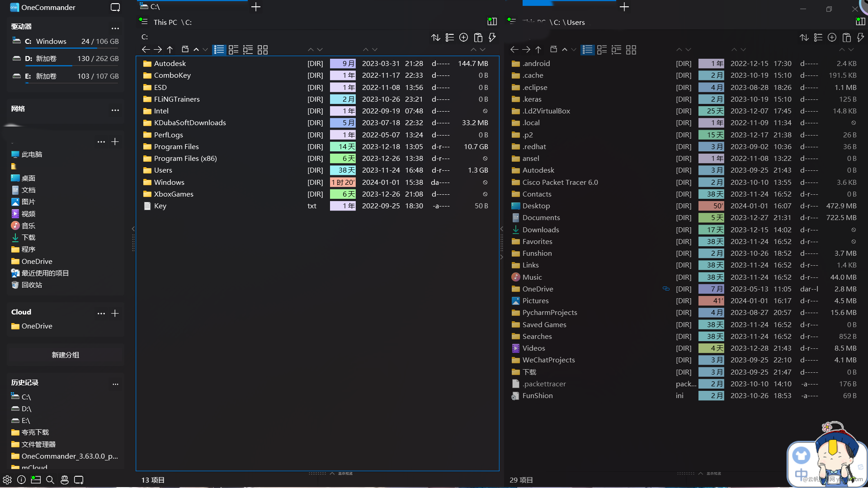
Task: Select the PycharmProjects folder in Users pane
Action: [x=685, y=313]
